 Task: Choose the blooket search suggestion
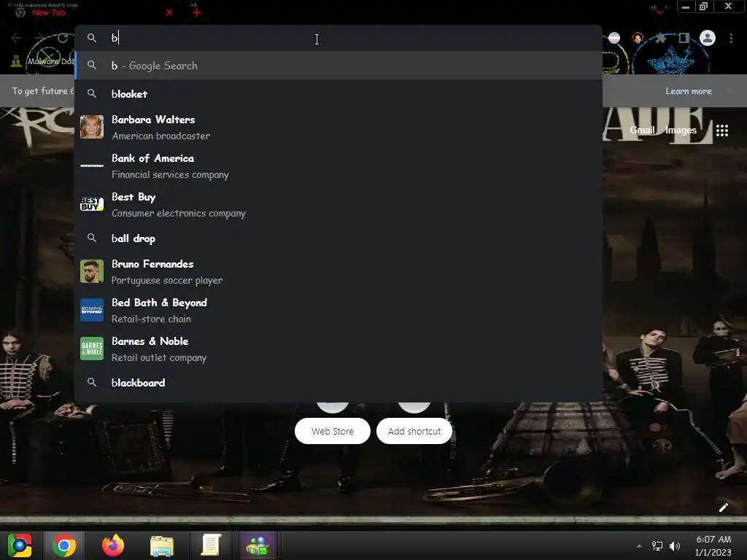(x=338, y=94)
